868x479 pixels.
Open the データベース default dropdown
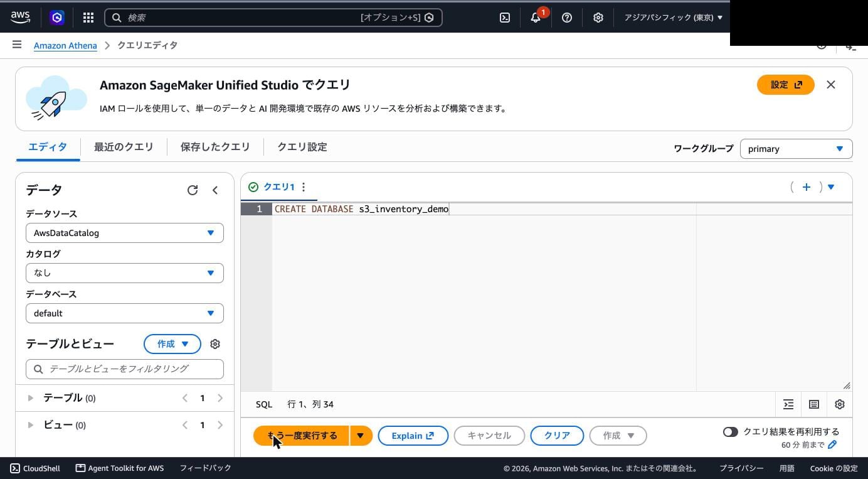pyautogui.click(x=125, y=313)
